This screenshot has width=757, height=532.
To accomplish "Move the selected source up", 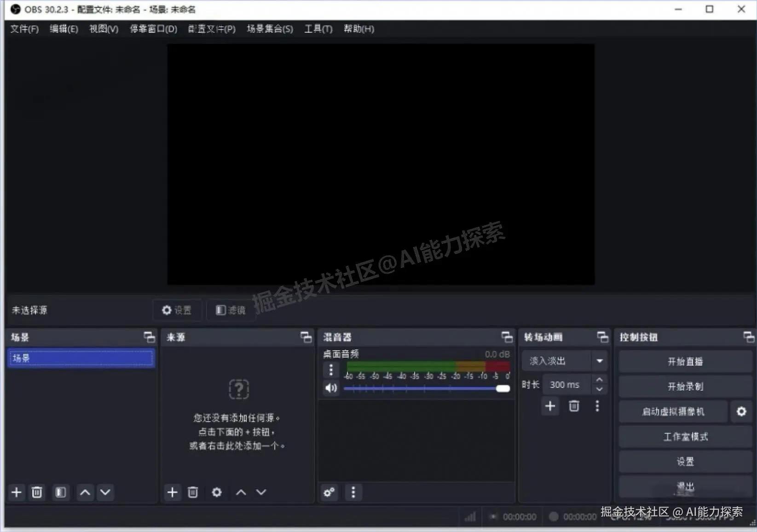I will 240,492.
